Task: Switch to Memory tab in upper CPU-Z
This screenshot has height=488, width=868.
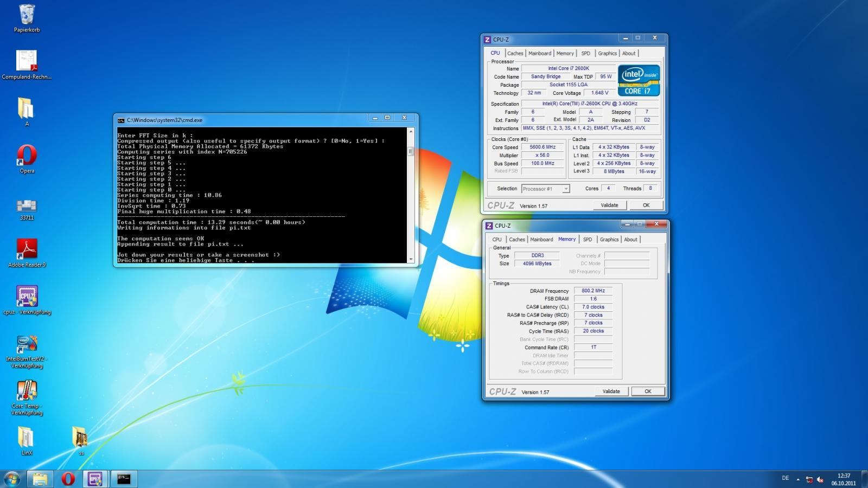Action: 565,53
